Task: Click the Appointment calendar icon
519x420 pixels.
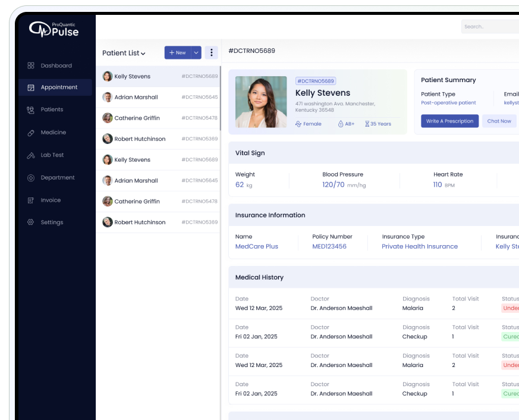Action: pos(31,87)
